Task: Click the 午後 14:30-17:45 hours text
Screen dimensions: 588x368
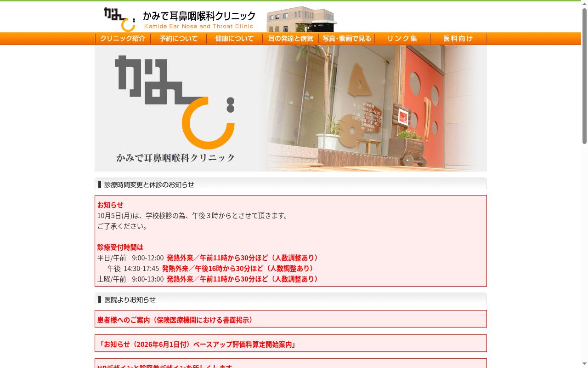Action: (x=133, y=268)
